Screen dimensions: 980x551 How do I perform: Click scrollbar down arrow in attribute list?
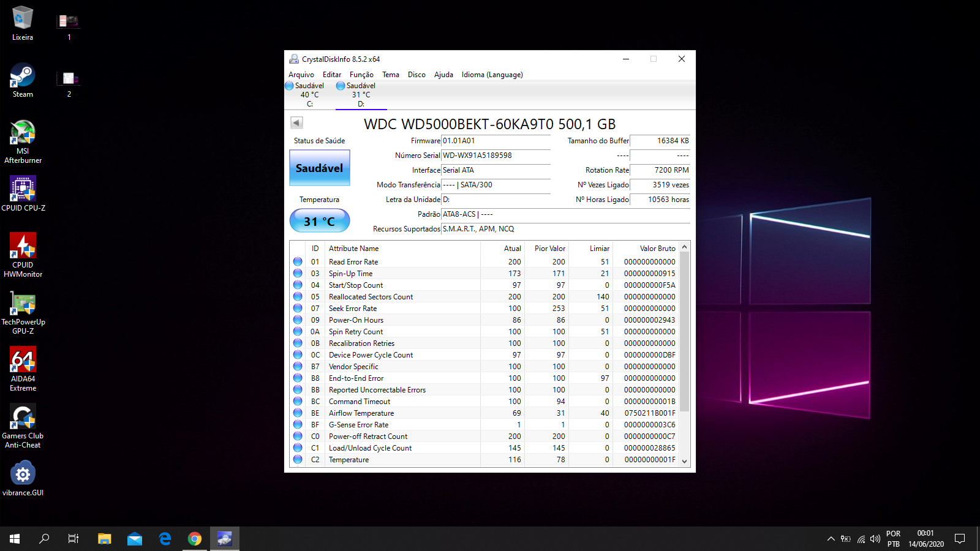pos(685,462)
